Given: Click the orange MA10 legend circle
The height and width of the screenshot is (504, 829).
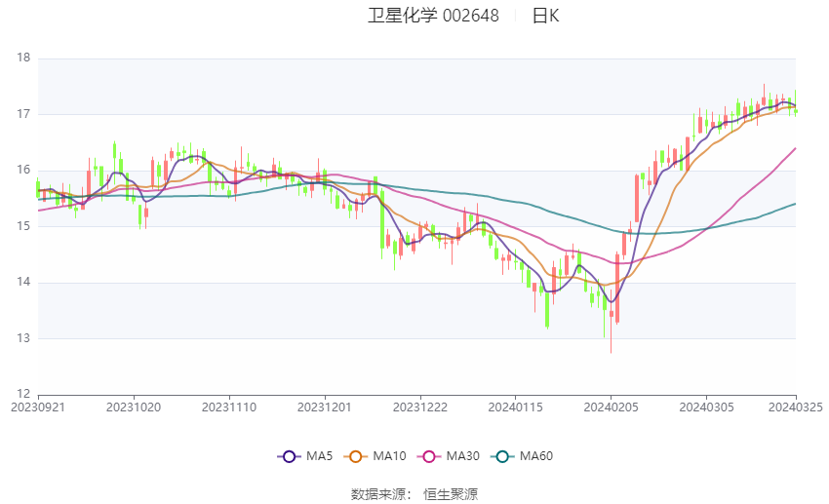Looking at the screenshot, I should tap(356, 456).
